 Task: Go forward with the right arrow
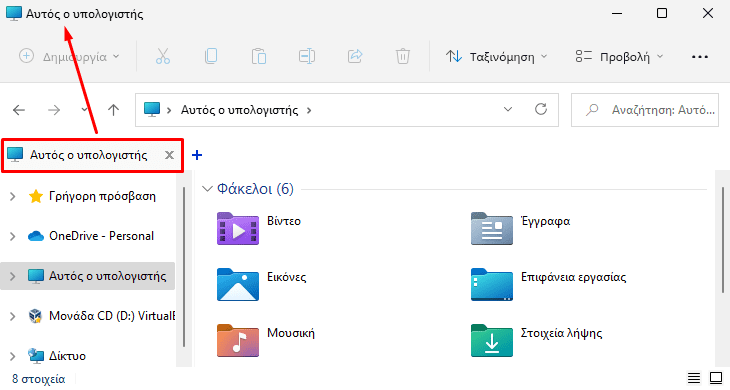[x=54, y=110]
